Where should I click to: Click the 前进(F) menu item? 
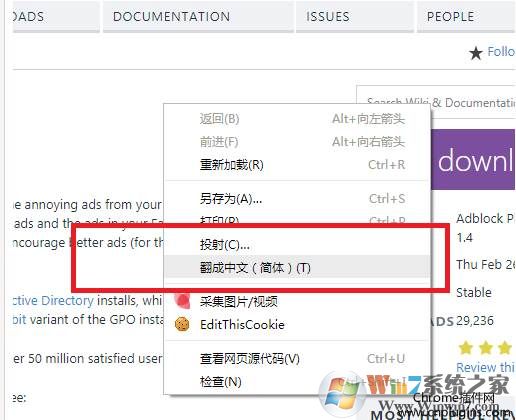click(x=297, y=142)
